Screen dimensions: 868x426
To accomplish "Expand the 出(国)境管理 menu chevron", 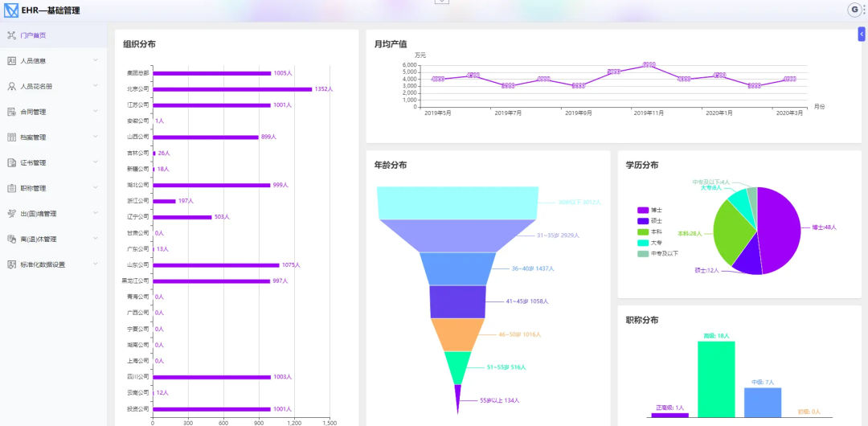I will [95, 213].
